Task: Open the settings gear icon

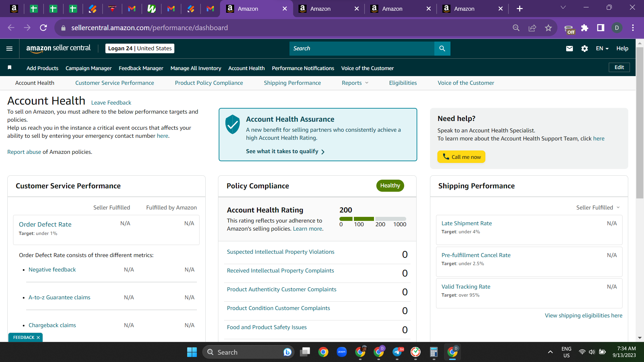Action: 585,49
